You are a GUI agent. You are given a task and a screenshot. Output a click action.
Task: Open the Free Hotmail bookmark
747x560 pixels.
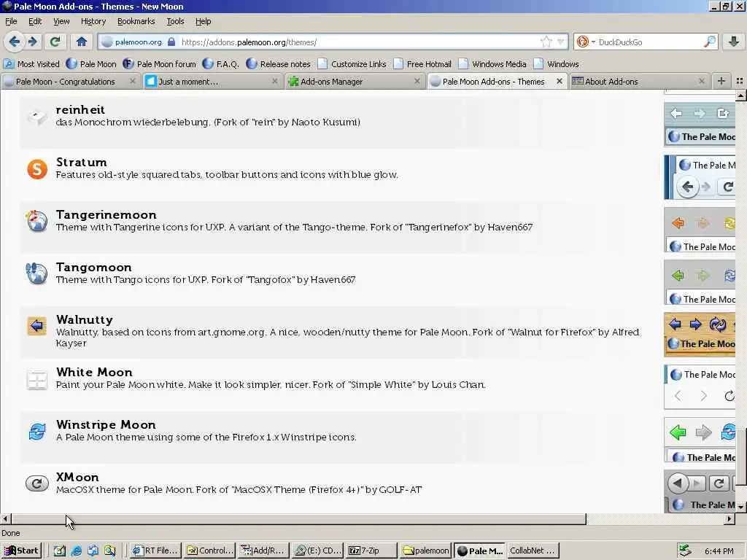point(422,64)
